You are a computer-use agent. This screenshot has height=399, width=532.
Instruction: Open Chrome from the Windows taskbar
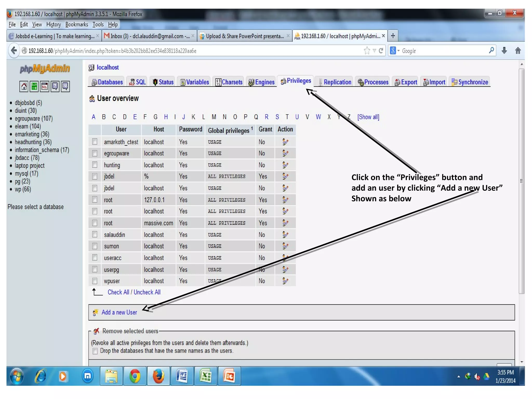[135, 376]
